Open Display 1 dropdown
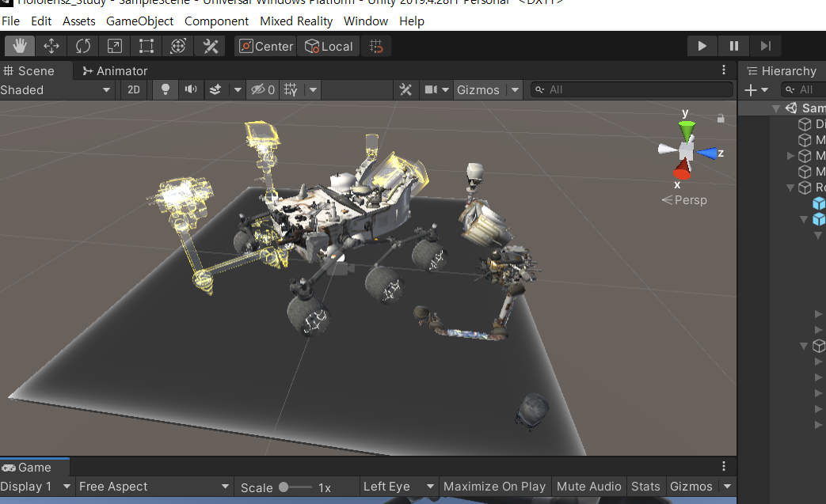 coord(36,487)
